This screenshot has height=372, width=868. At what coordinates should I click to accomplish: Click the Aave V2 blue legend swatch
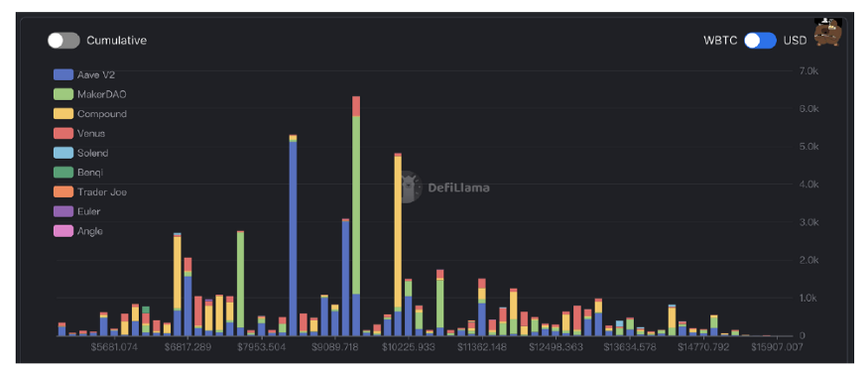click(63, 74)
